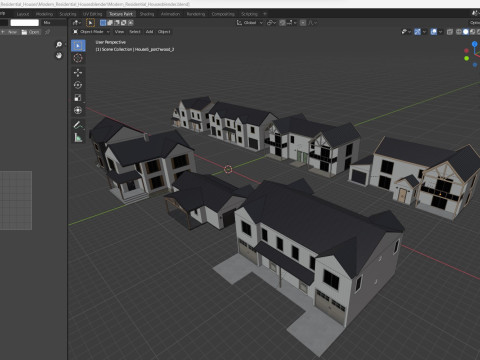Open the 3D viewport editor type dropdown
This screenshot has height=360, width=480.
click(x=77, y=23)
